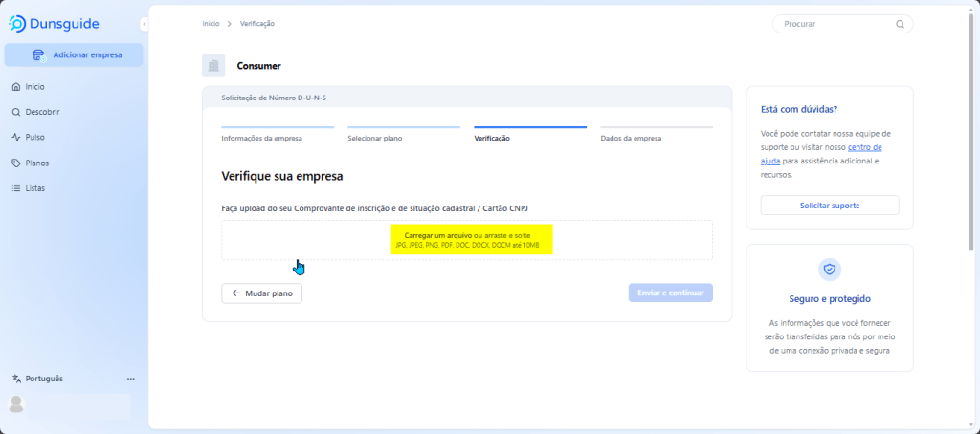
Task: Collapse the sidebar using the chevron
Action: [x=144, y=24]
